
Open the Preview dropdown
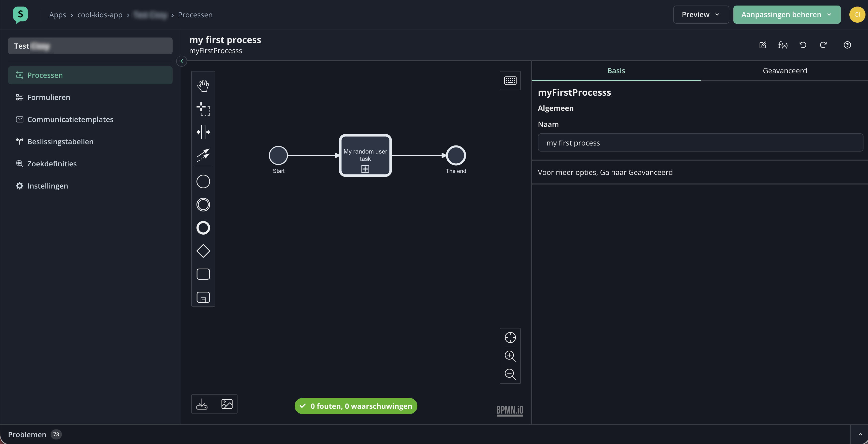coord(701,15)
